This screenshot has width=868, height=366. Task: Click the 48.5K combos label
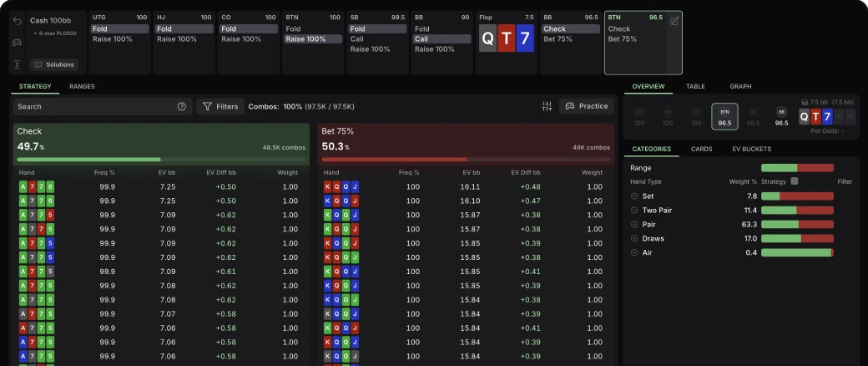click(x=284, y=148)
